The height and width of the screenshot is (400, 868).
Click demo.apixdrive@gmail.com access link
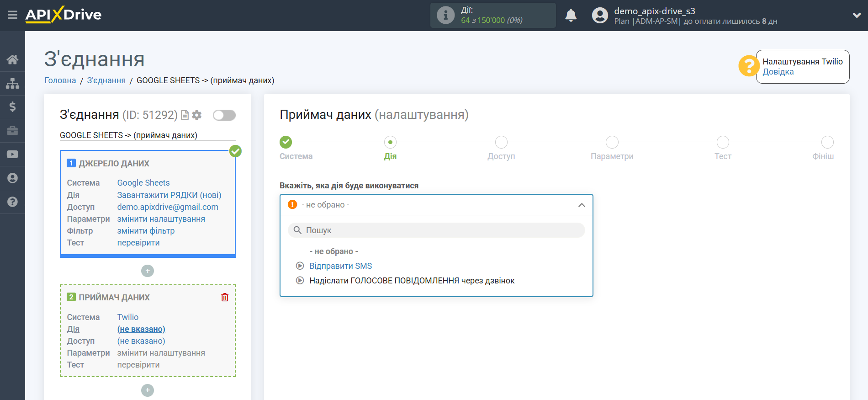(168, 207)
